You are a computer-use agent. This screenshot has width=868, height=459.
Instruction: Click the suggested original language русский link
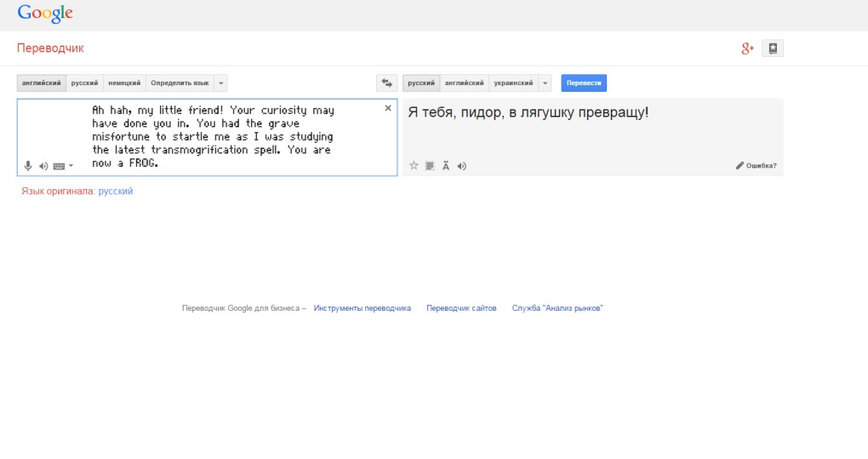pyautogui.click(x=116, y=191)
